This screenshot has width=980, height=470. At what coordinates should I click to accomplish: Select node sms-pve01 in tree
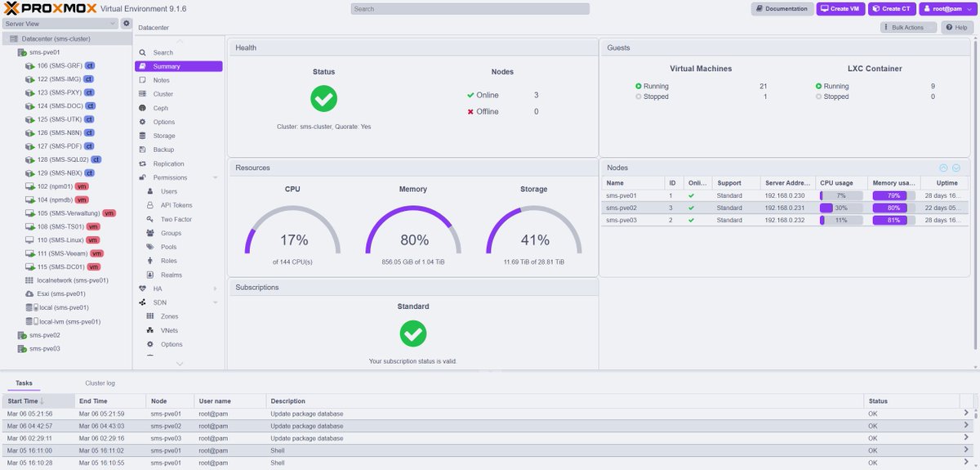(45, 51)
